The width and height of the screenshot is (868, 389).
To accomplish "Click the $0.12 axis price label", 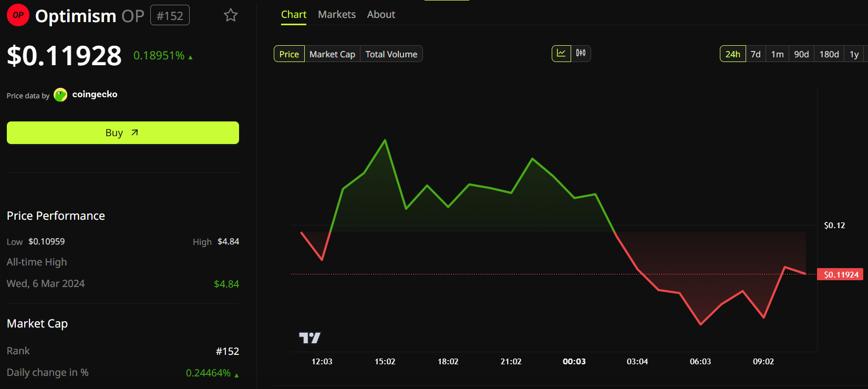I will (x=834, y=225).
